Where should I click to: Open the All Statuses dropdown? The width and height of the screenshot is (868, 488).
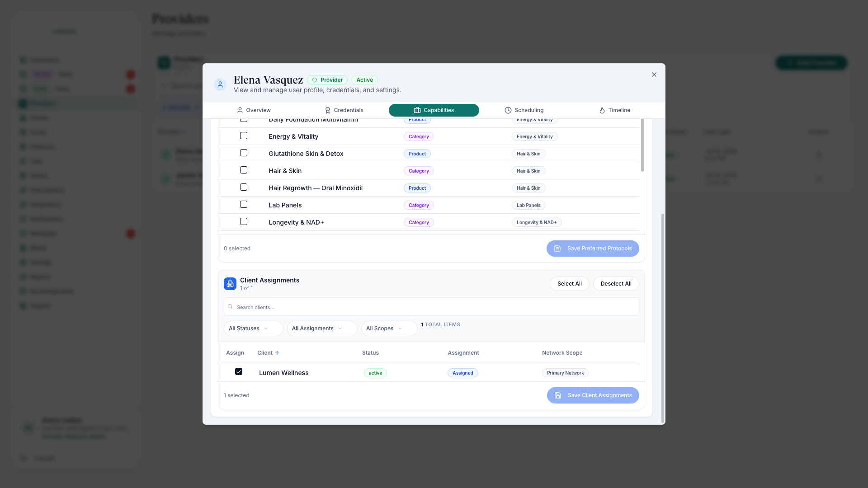click(253, 328)
